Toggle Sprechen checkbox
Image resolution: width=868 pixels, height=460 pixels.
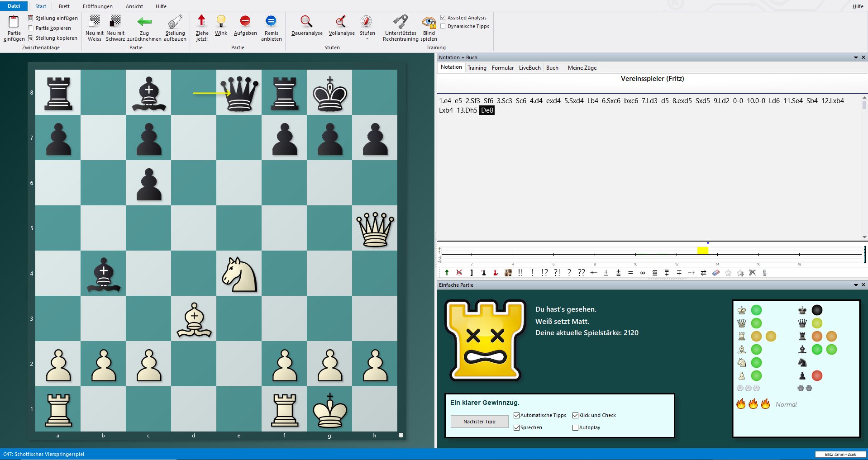(x=516, y=427)
